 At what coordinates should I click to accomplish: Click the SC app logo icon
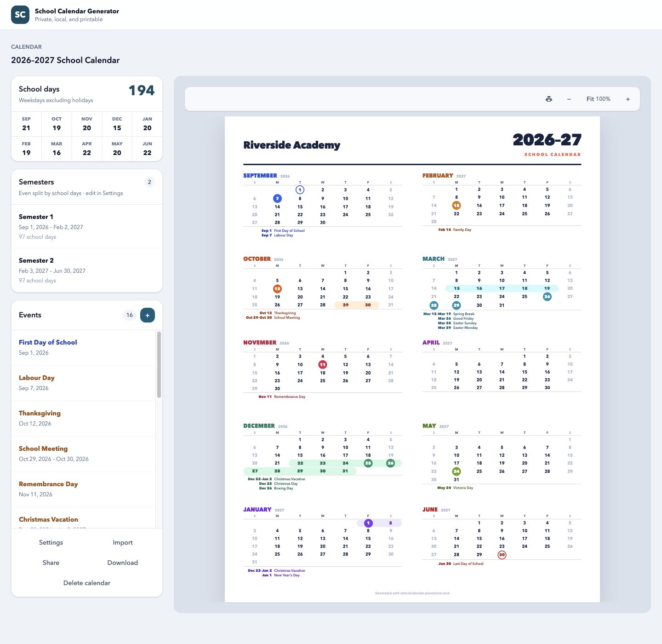pos(20,15)
